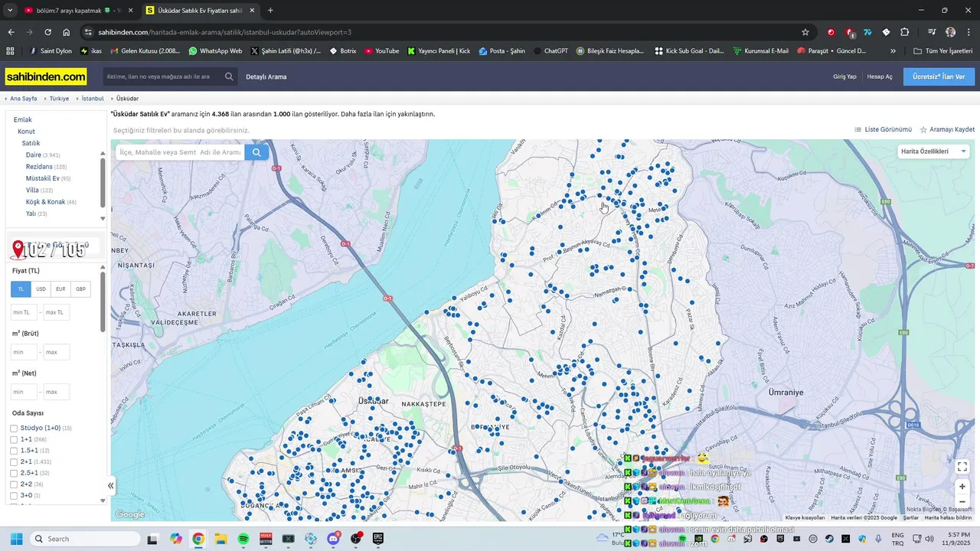Collapse the filter sidebar with double-arrow
The image size is (980, 551).
point(110,485)
